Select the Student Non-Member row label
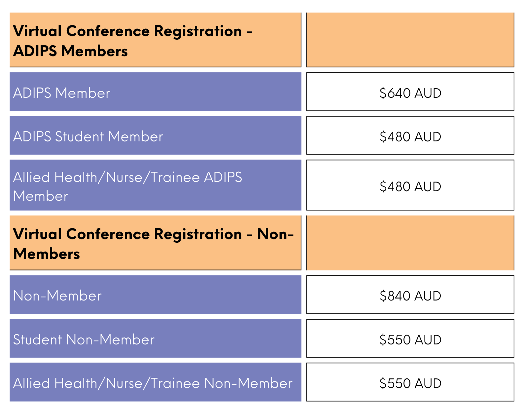The height and width of the screenshot is (420, 524). [x=84, y=340]
